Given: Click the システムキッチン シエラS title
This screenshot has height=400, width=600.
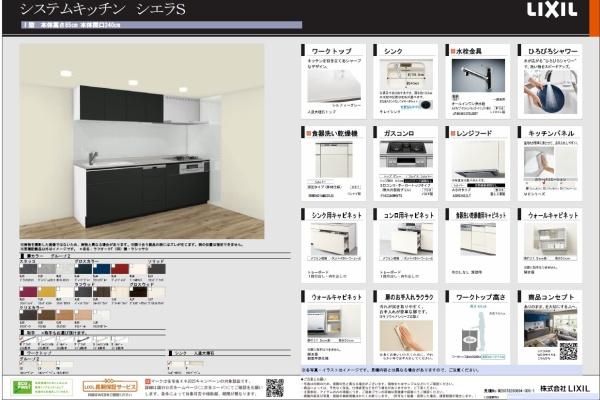Looking at the screenshot, I should tap(103, 9).
